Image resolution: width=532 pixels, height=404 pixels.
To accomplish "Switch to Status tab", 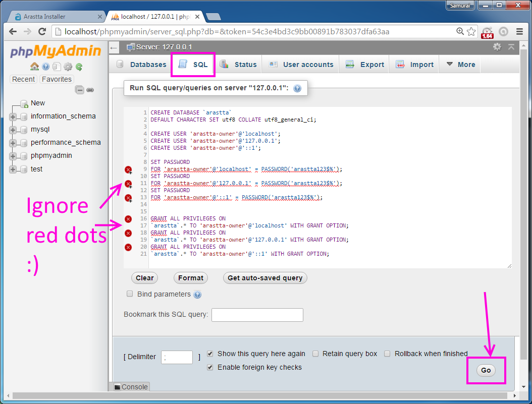I will (x=238, y=65).
